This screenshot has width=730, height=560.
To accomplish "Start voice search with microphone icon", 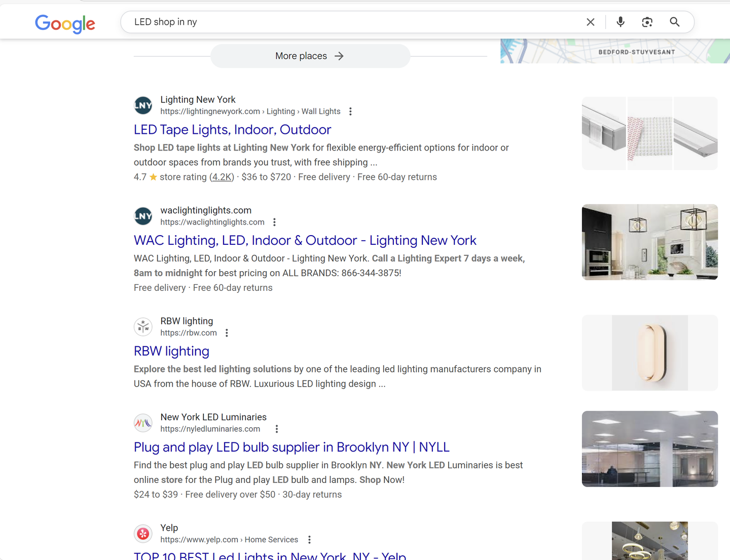I will coord(620,22).
